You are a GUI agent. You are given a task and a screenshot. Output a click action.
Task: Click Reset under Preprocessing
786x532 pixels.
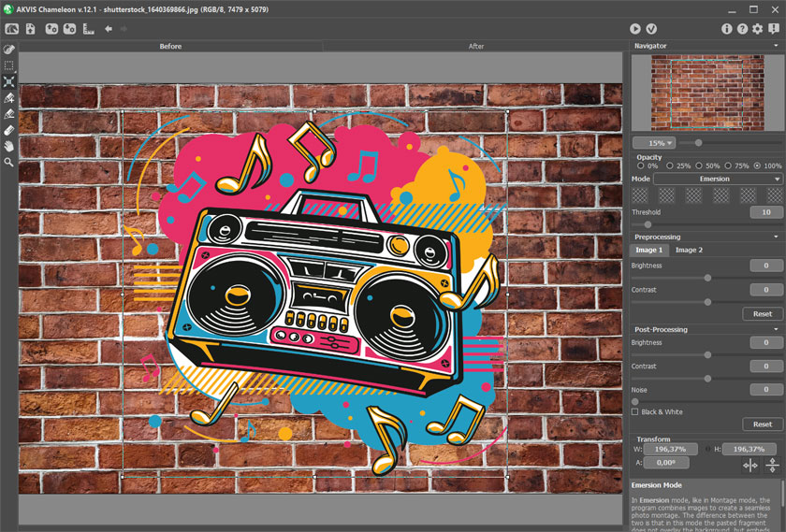pos(763,314)
